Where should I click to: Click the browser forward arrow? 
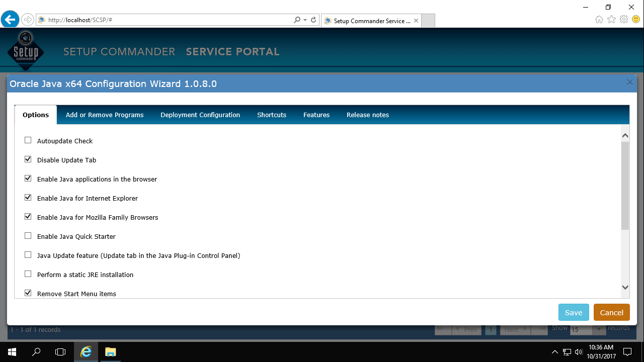(x=28, y=20)
